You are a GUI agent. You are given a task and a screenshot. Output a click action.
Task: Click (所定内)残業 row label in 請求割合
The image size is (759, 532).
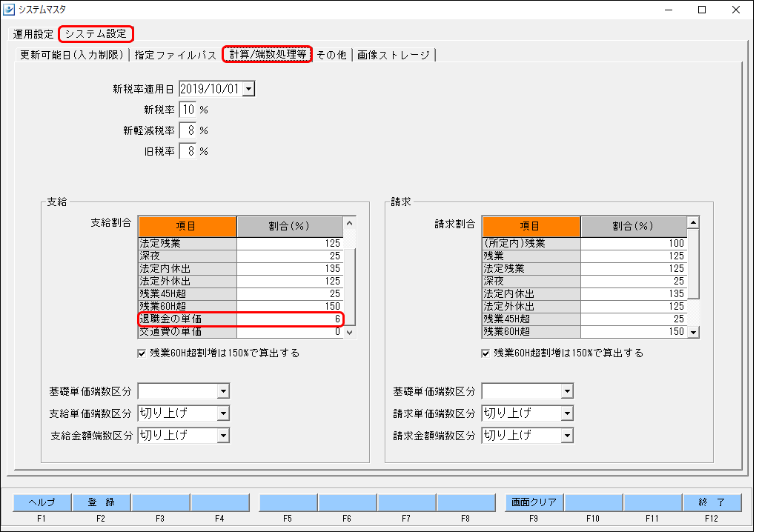[531, 244]
